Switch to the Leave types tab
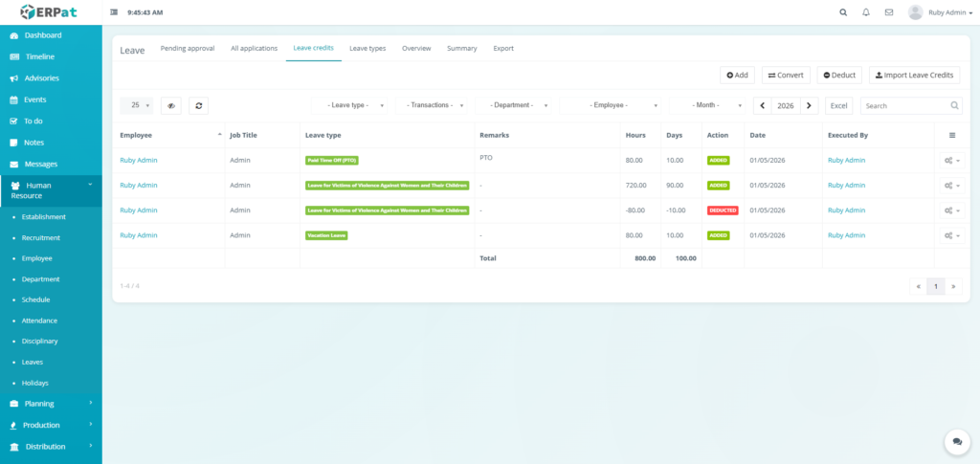The image size is (980, 464). coord(367,48)
